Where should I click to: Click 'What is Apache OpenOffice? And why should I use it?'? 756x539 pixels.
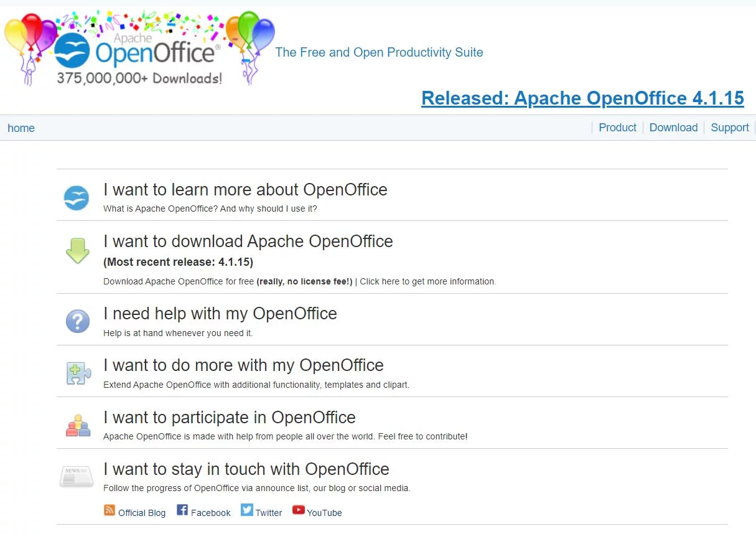click(x=210, y=209)
